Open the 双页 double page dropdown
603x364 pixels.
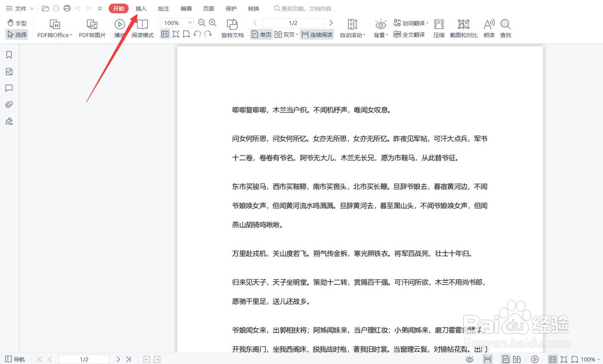286,35
